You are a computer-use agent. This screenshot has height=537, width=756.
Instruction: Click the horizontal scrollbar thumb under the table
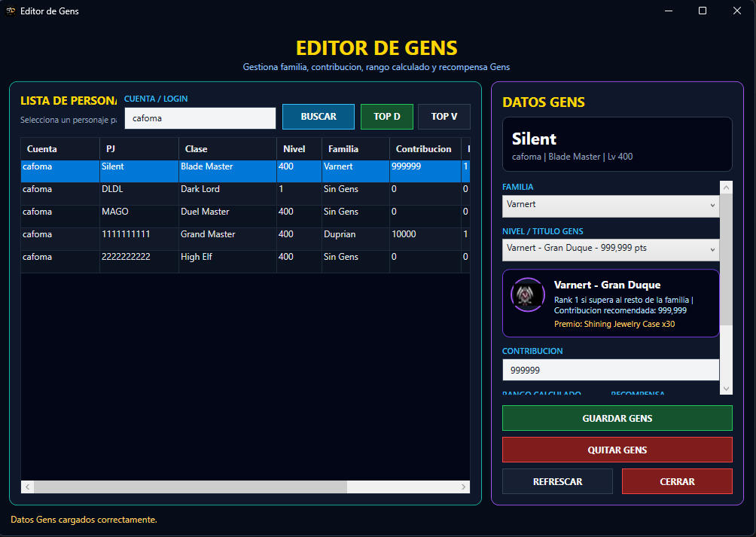point(191,487)
